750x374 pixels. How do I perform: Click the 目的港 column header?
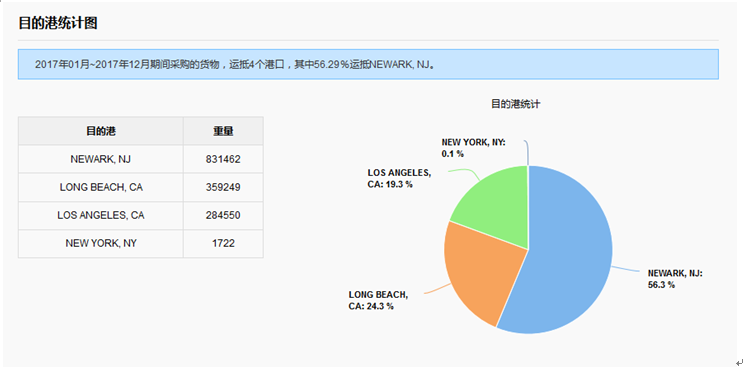(101, 131)
